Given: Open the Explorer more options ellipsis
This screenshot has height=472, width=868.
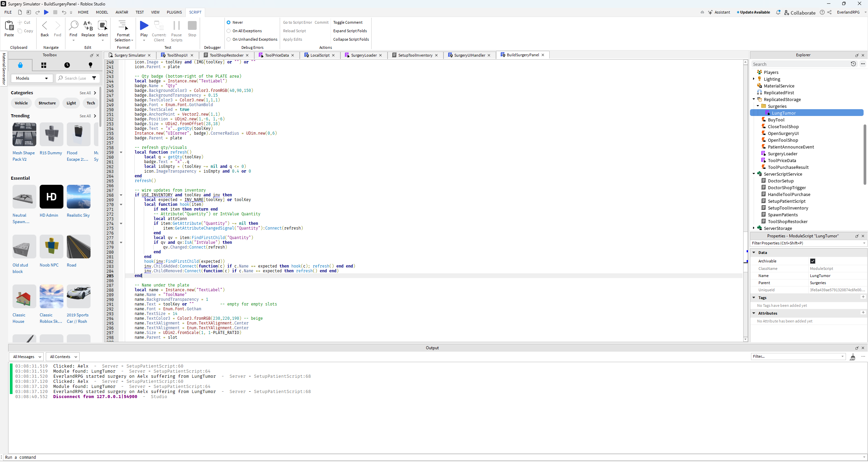Looking at the screenshot, I should [x=863, y=64].
